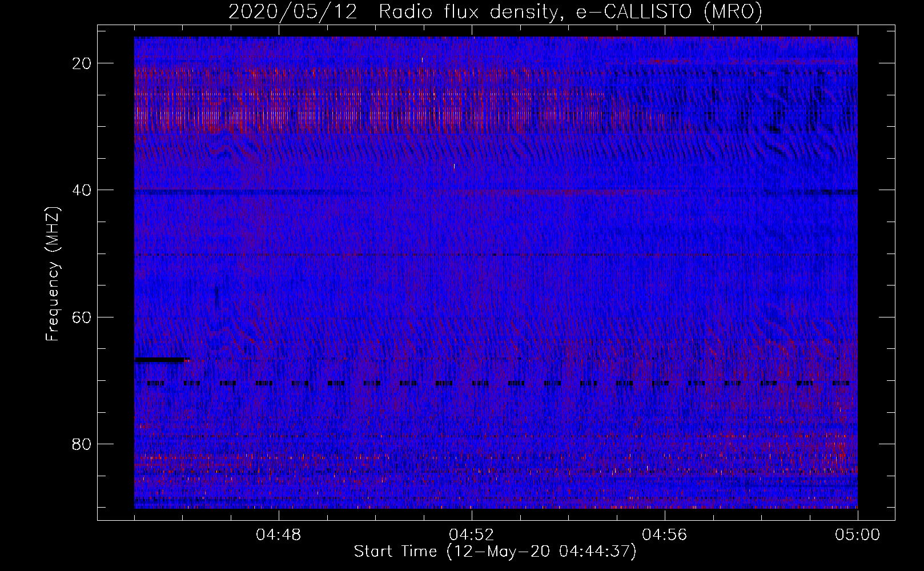Click the time tick label '04:48'
924x571 pixels.
(279, 535)
